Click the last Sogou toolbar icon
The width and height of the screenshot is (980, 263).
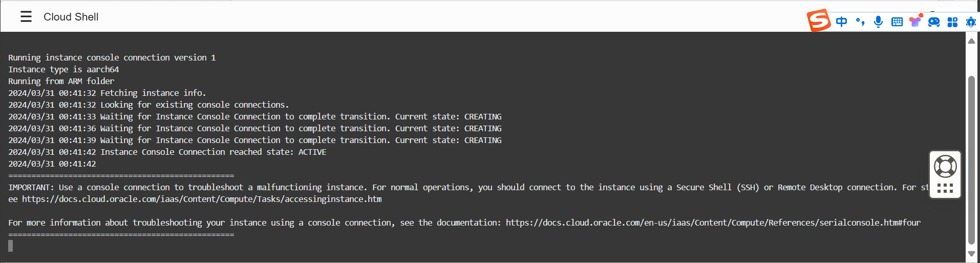971,22
